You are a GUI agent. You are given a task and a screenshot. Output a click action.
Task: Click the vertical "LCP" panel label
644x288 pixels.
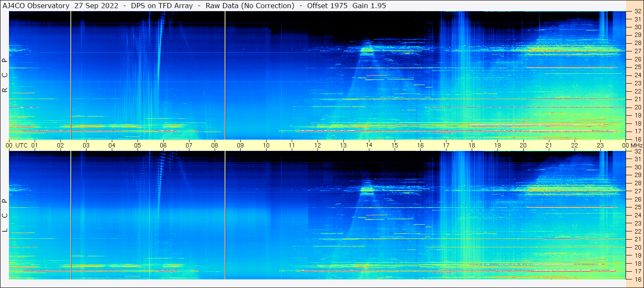coord(5,216)
